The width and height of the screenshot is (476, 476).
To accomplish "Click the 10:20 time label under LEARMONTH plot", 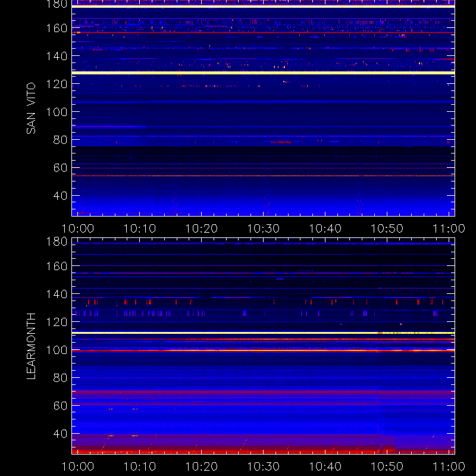I will click(x=202, y=466).
